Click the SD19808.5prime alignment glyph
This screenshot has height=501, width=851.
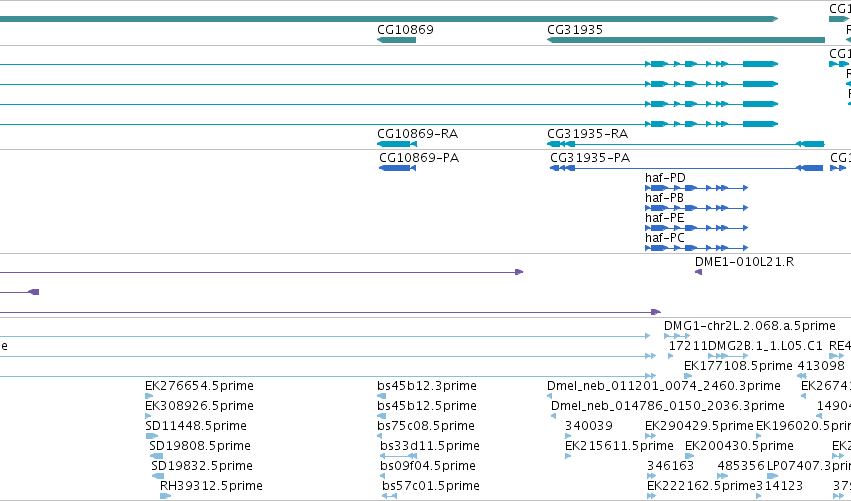click(156, 455)
